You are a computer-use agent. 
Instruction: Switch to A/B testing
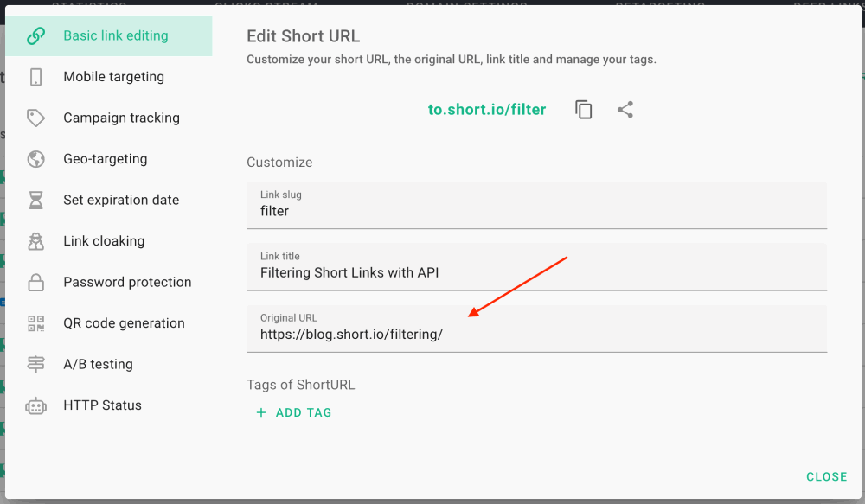(109, 365)
